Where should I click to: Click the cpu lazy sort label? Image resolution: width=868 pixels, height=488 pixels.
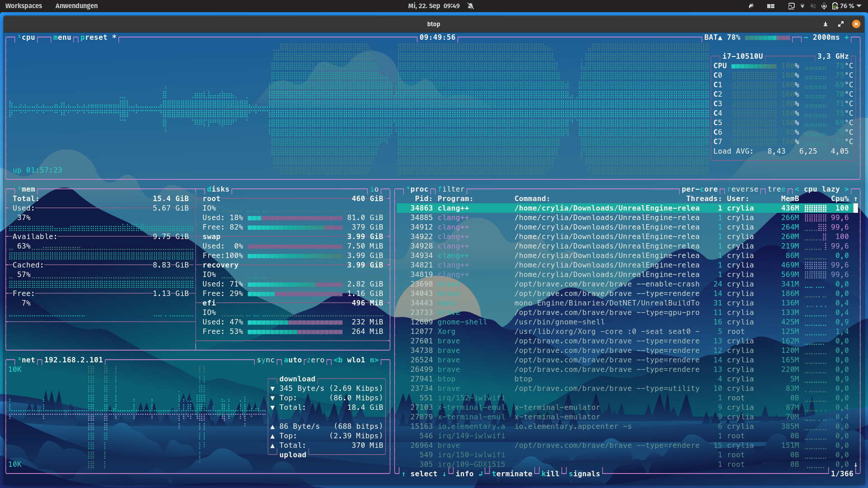(x=822, y=189)
